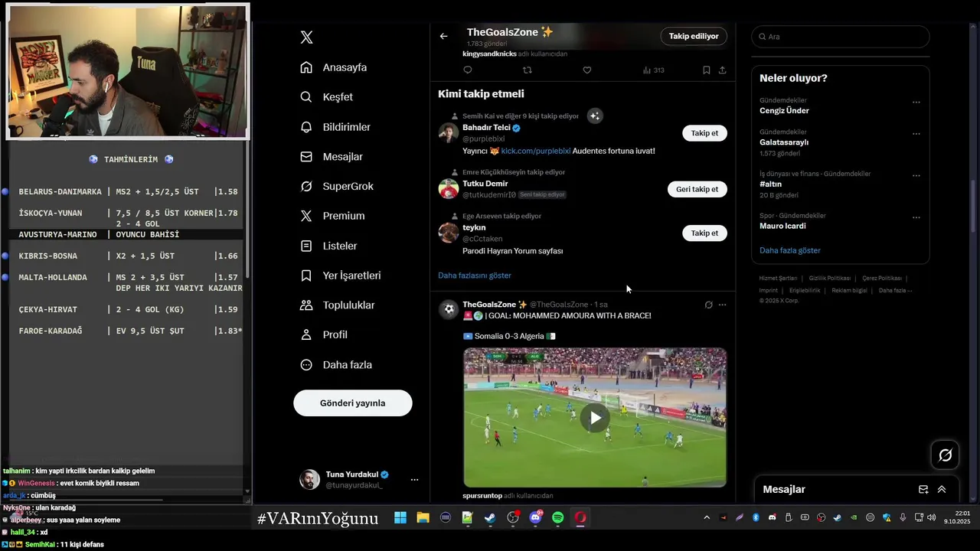The width and height of the screenshot is (980, 551).
Task: Follow teykın with Takip et
Action: [x=704, y=233]
